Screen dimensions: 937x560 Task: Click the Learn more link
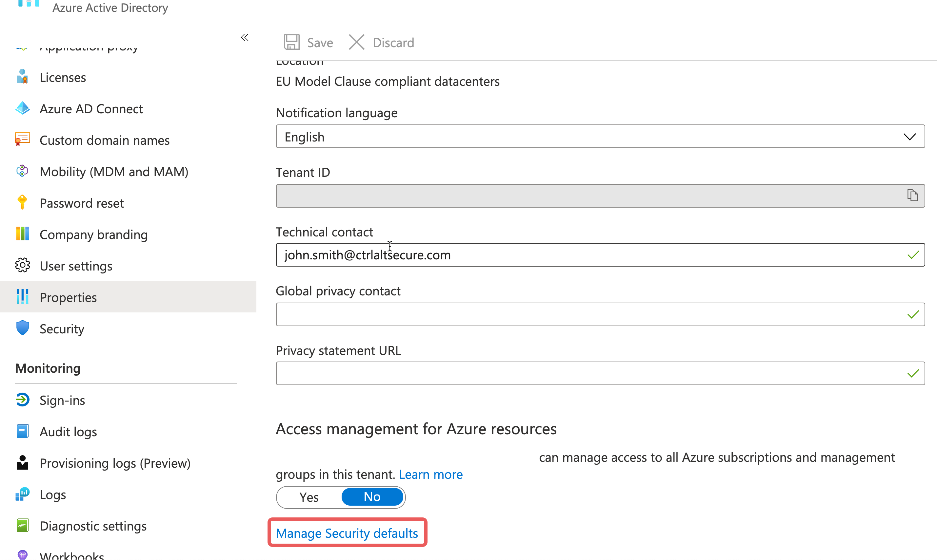point(430,474)
